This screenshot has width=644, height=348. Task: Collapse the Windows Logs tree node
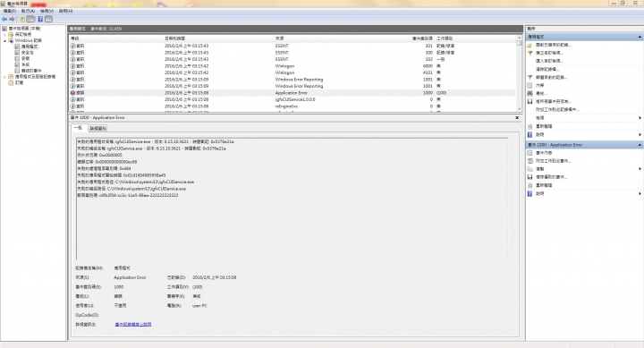pyautogui.click(x=5, y=40)
